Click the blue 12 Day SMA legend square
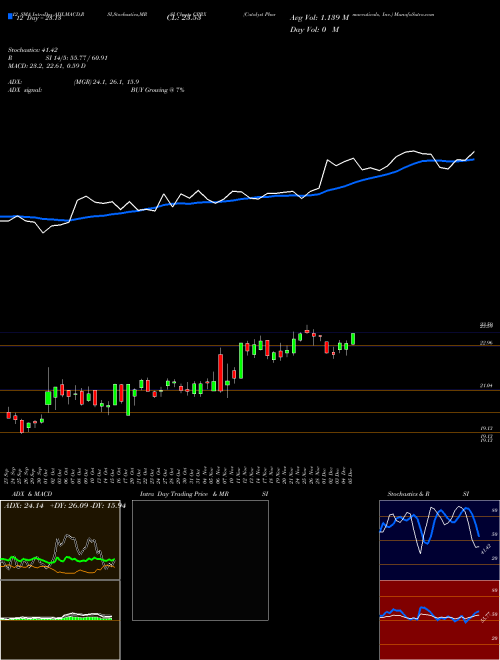The height and width of the screenshot is (660, 500). pos(10,16)
